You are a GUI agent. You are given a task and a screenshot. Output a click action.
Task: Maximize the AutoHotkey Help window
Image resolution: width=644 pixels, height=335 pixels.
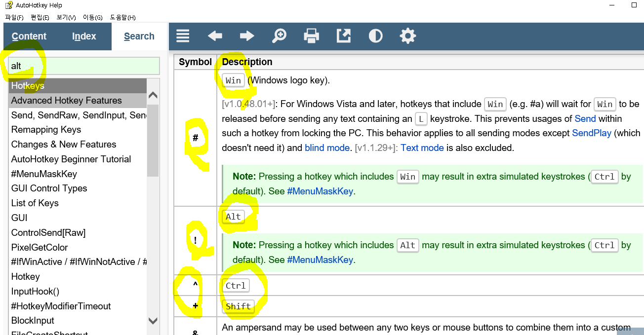[x=634, y=5]
